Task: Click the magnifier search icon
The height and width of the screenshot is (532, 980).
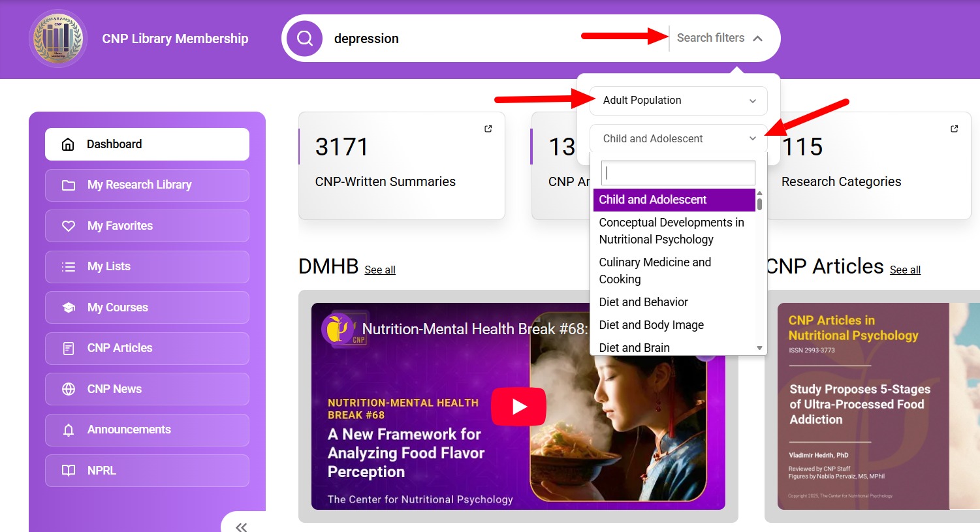Action: click(304, 39)
